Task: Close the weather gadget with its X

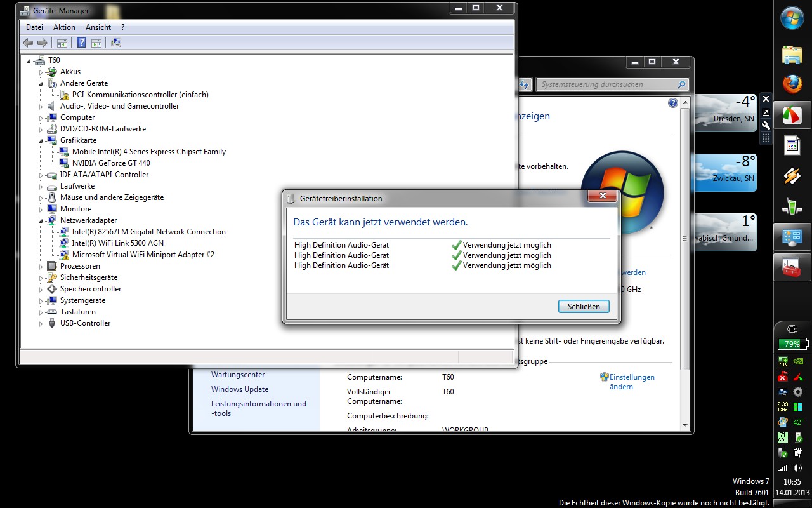Action: [766, 99]
